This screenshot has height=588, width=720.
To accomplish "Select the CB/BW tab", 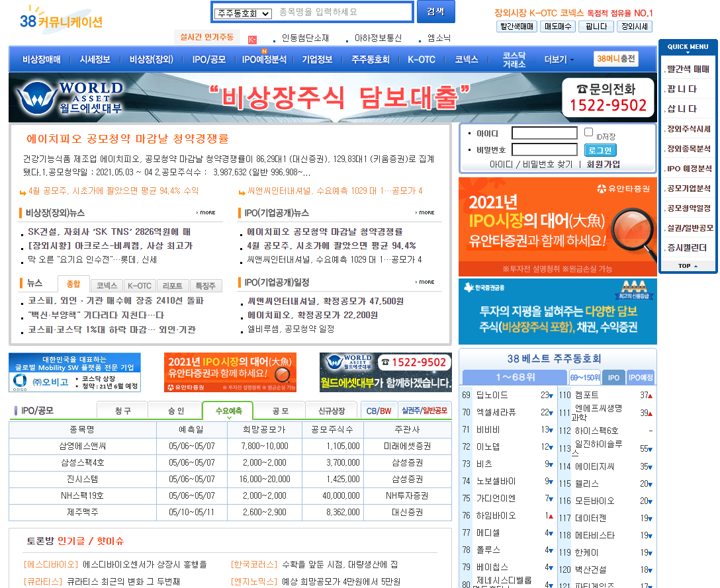I will coord(379,411).
